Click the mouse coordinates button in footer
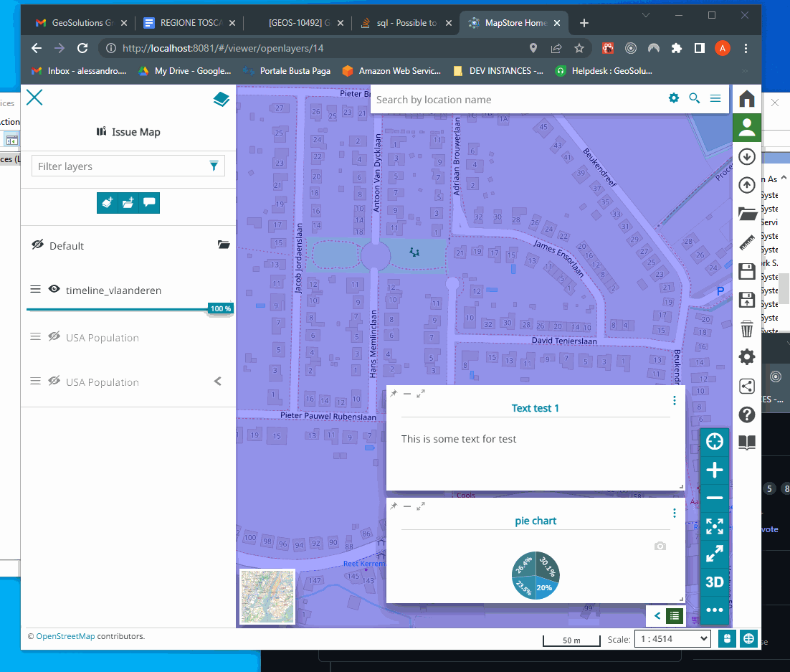Viewport: 790px width, 672px height. [x=726, y=639]
